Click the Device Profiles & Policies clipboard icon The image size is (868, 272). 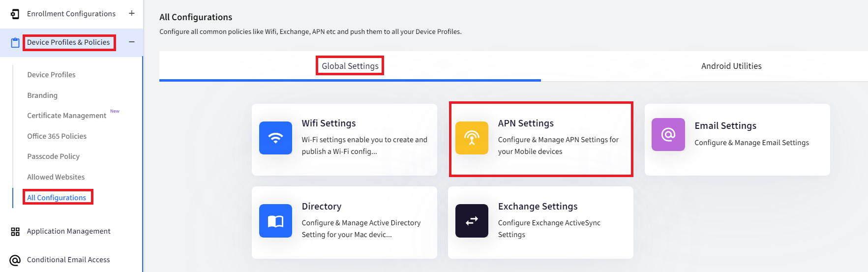point(15,43)
